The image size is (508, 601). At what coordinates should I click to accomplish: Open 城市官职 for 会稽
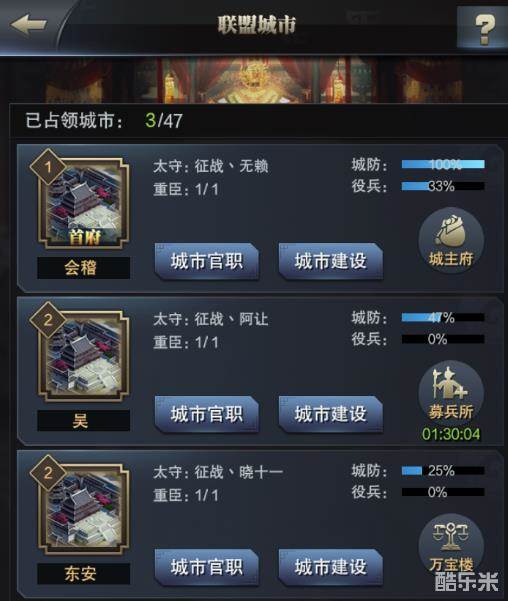coord(207,261)
